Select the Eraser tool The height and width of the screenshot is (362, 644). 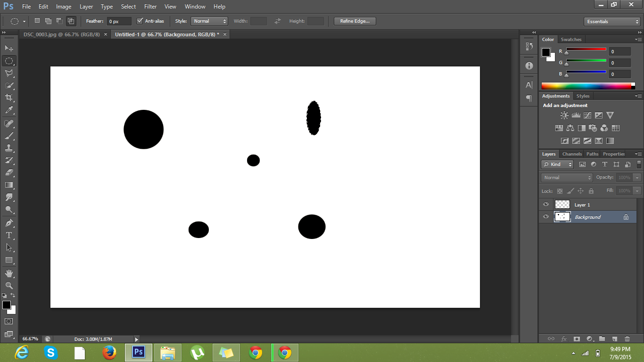(9, 173)
